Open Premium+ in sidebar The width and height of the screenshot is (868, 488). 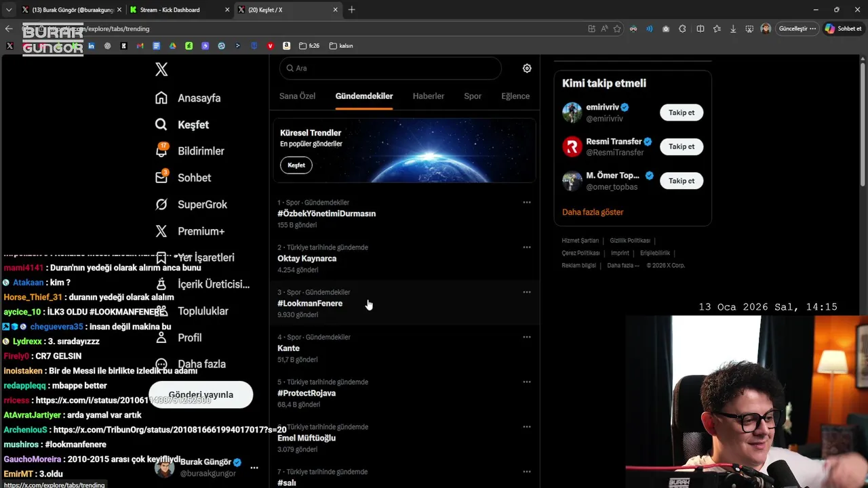pos(189,231)
